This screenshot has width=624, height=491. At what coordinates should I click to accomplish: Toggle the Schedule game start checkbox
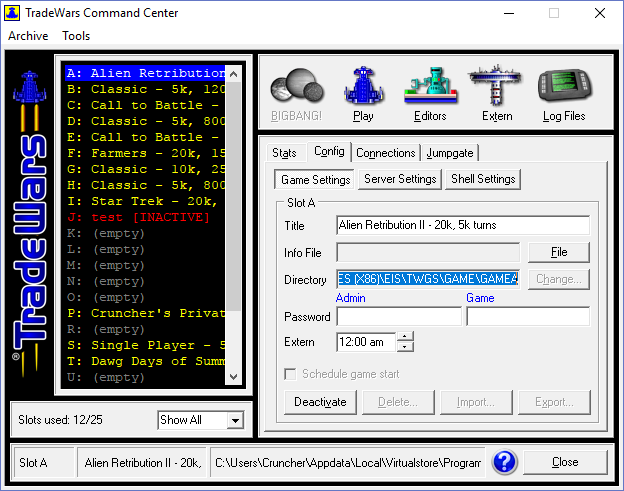291,373
